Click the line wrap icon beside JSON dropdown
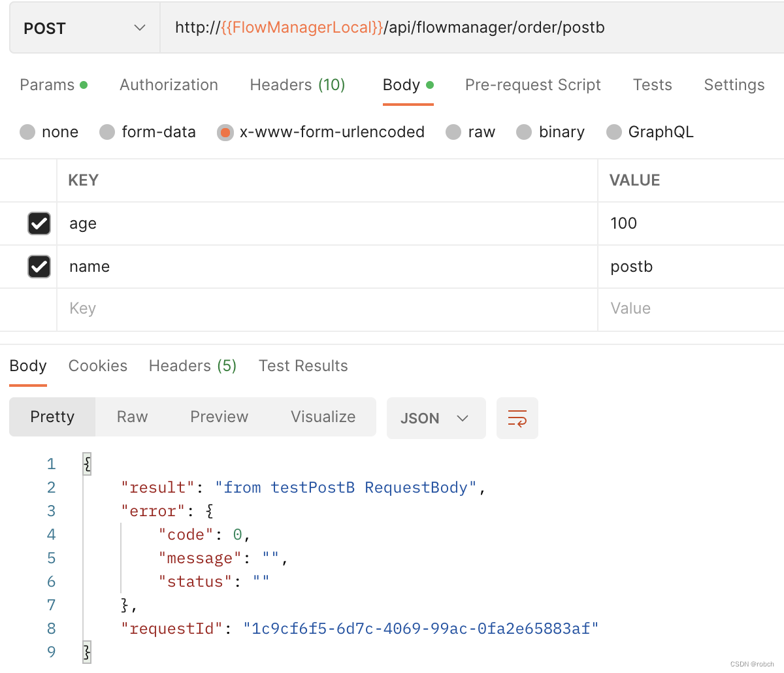This screenshot has width=784, height=673. [517, 418]
